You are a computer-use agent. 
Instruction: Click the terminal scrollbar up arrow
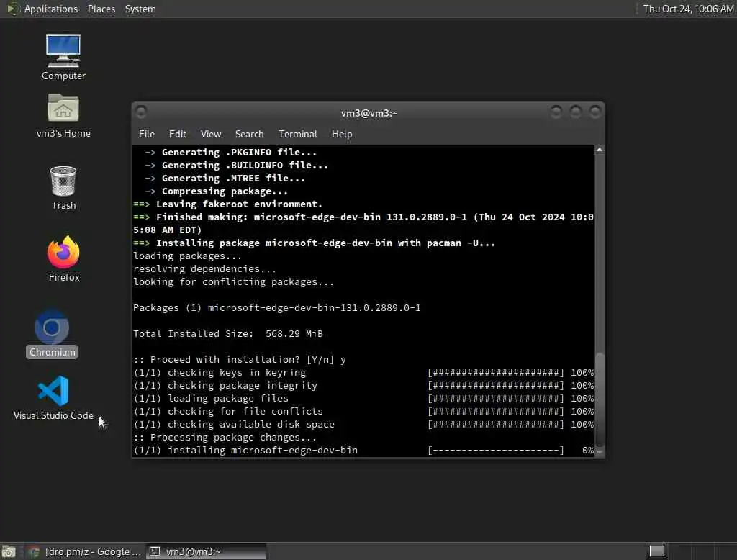[x=600, y=150]
